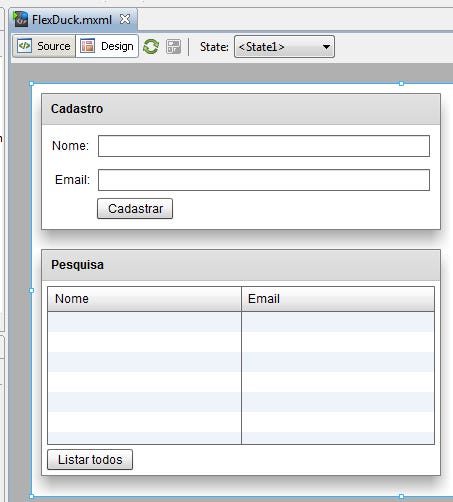Click the Listar todos button

pyautogui.click(x=90, y=460)
